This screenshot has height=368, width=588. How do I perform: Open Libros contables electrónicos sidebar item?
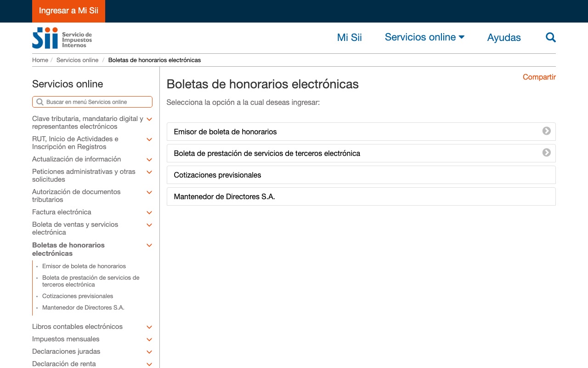pos(77,327)
